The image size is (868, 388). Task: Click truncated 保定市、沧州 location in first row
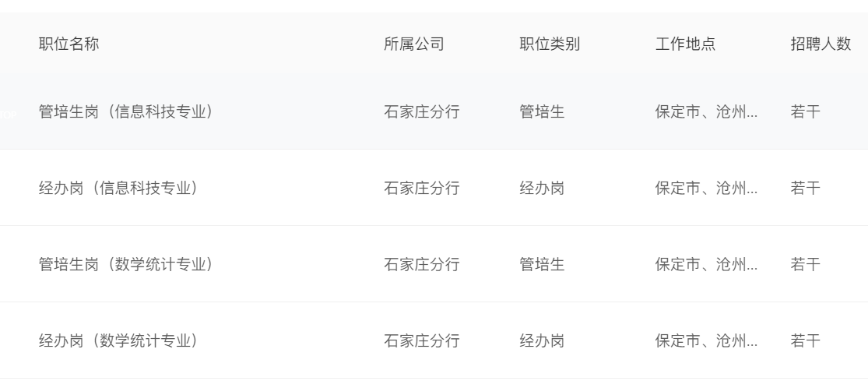coord(706,112)
